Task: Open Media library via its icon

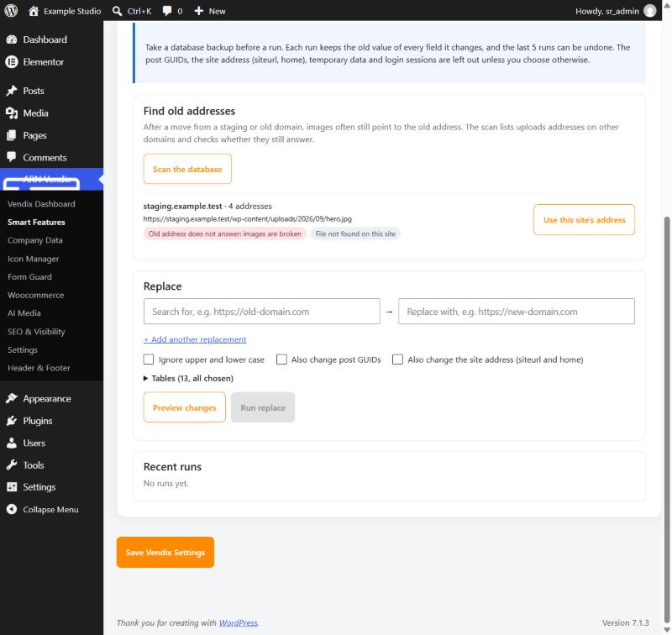Action: (x=12, y=113)
